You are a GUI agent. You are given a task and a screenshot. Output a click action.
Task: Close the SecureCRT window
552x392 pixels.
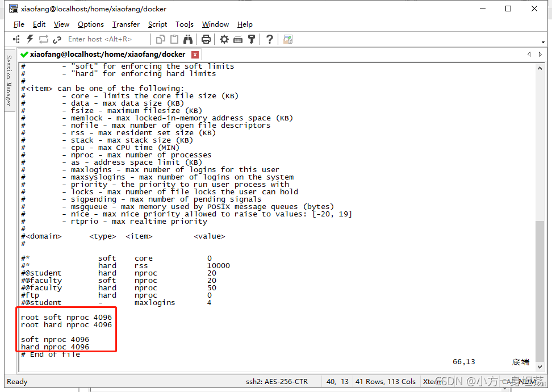(x=534, y=9)
